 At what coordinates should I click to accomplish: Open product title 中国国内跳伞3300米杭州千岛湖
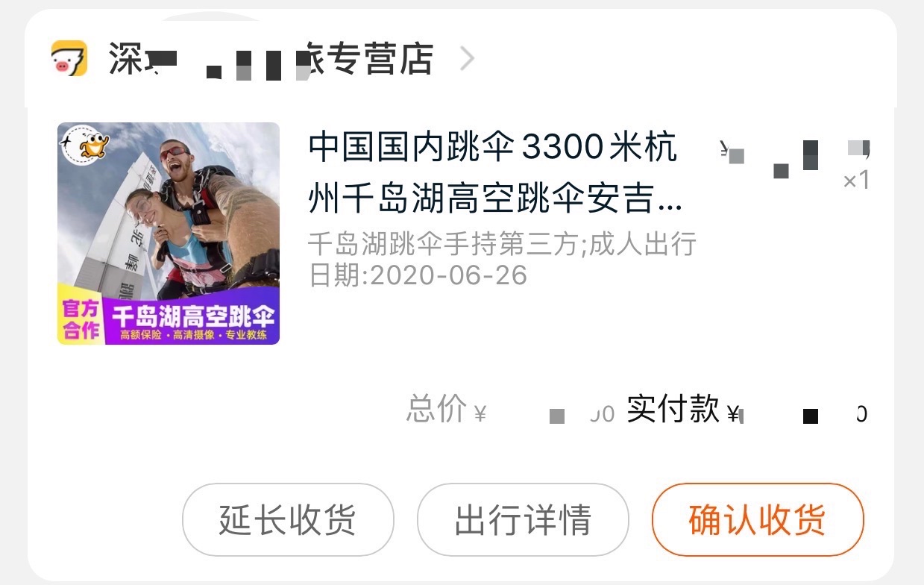[494, 173]
